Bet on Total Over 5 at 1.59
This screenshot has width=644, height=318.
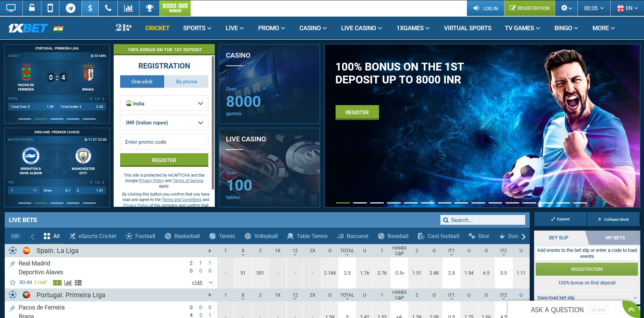click(x=32, y=106)
